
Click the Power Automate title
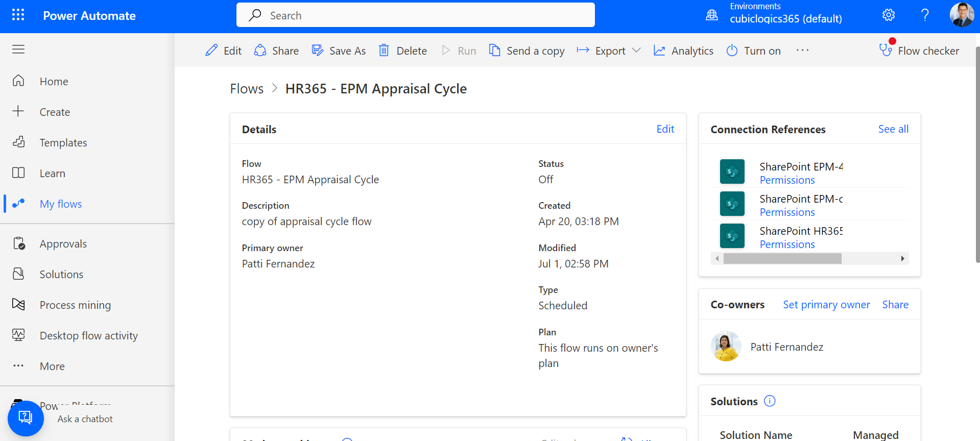pos(89,16)
